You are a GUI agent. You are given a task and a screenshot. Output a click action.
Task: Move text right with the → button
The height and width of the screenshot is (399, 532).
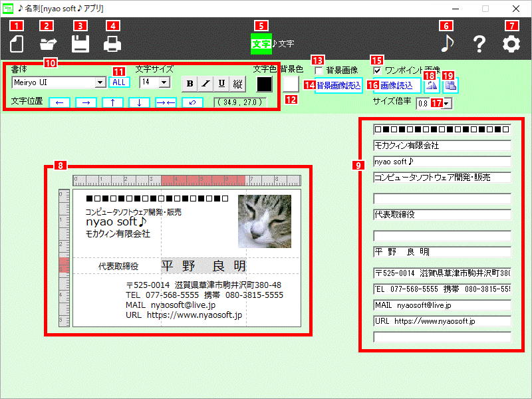(86, 102)
